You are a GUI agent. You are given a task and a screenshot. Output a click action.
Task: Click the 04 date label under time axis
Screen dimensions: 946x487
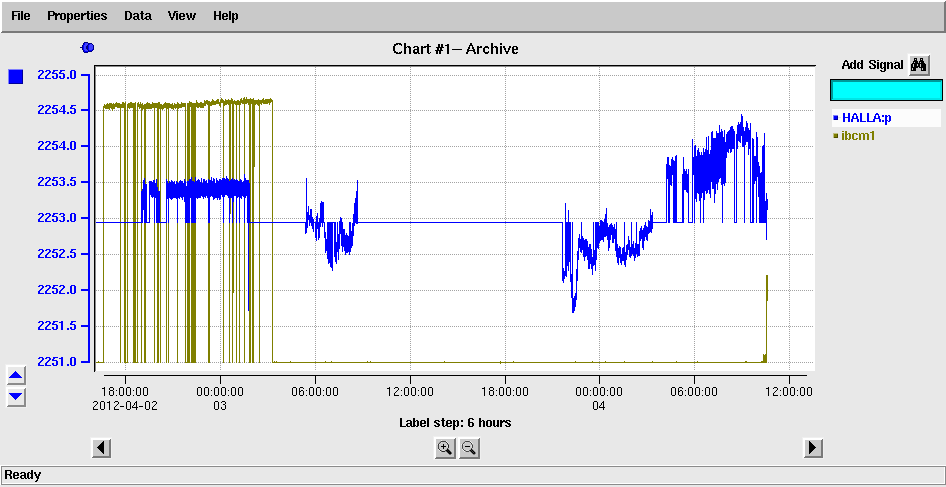point(598,406)
